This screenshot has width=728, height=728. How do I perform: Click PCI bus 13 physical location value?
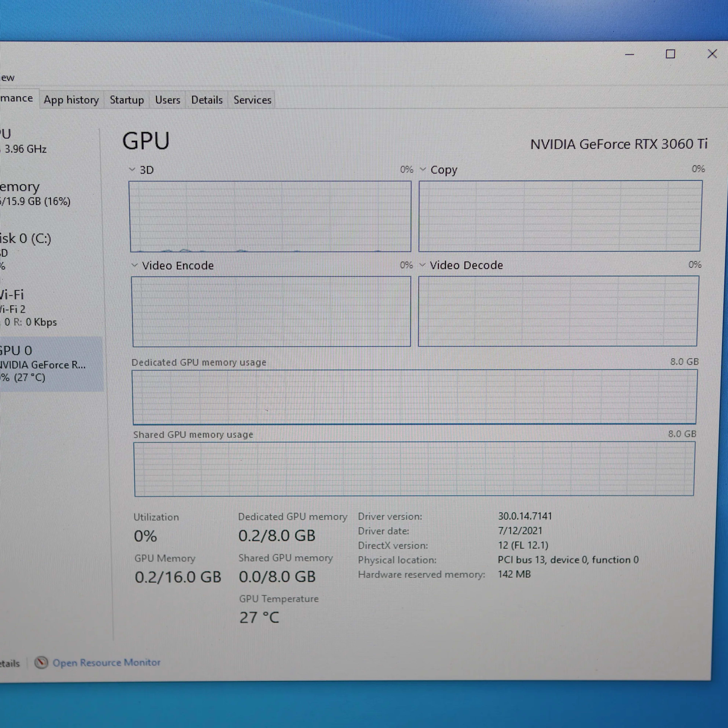tap(568, 560)
